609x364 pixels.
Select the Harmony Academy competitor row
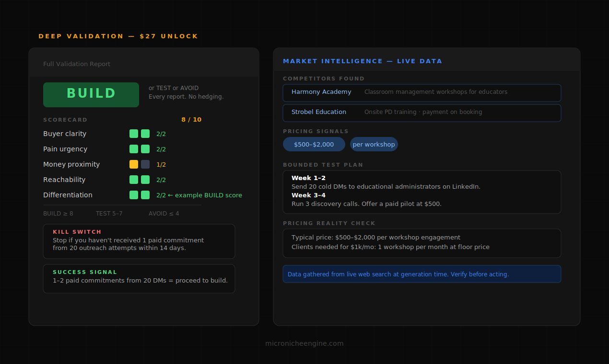click(x=422, y=93)
